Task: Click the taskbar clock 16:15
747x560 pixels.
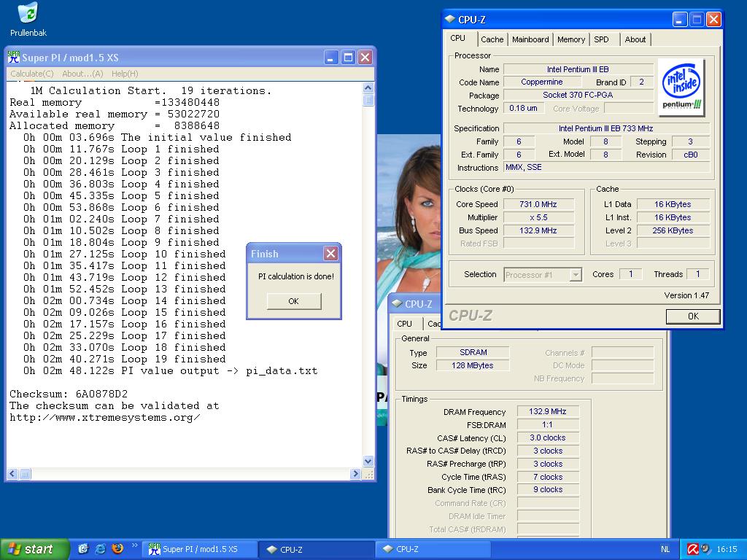Action: 727,549
